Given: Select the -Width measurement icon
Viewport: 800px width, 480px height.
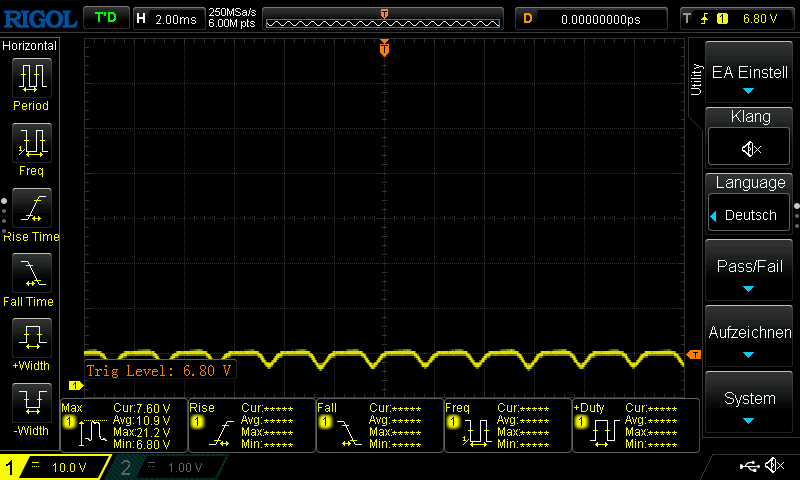Looking at the screenshot, I should tap(31, 403).
